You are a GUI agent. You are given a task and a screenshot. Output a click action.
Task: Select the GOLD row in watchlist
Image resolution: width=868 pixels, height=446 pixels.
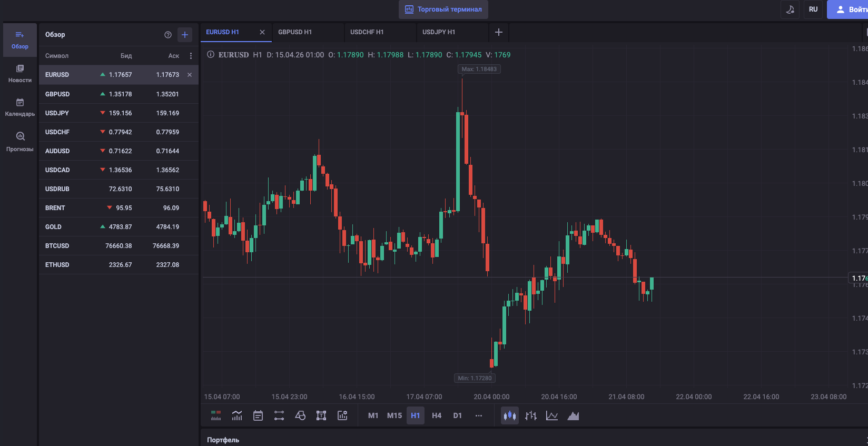pos(119,227)
